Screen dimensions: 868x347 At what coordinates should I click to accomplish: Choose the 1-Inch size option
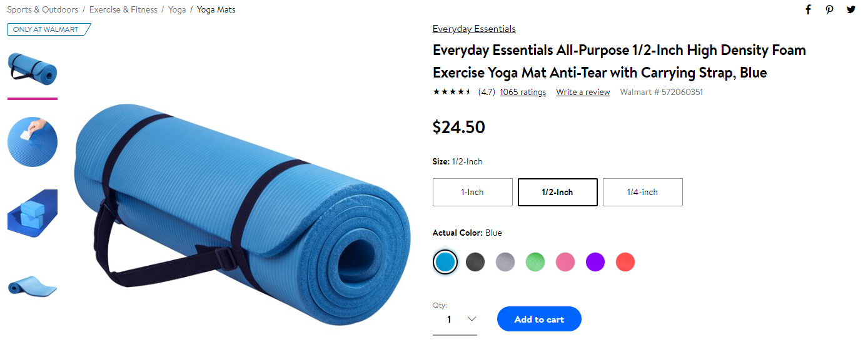click(473, 192)
